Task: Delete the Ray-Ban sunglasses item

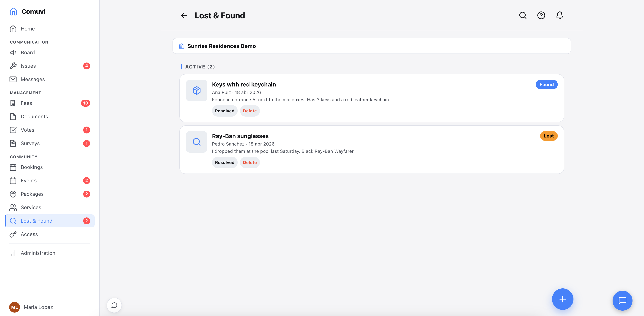Action: (x=250, y=162)
